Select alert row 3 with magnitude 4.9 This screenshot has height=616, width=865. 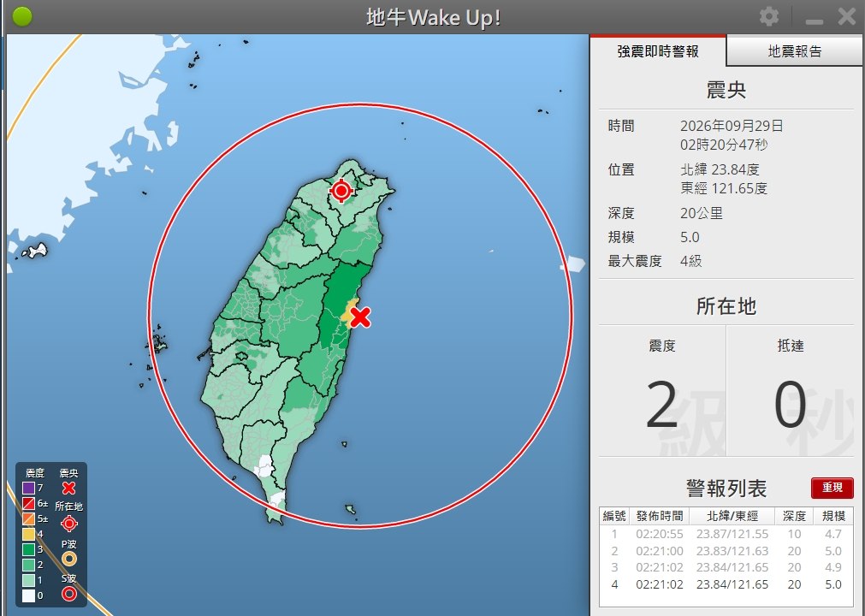[726, 567]
